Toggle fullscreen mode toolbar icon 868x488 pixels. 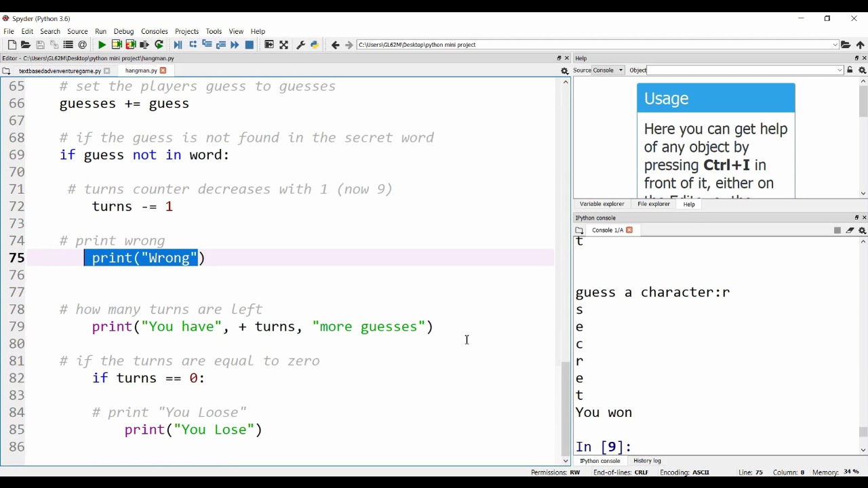(x=283, y=45)
